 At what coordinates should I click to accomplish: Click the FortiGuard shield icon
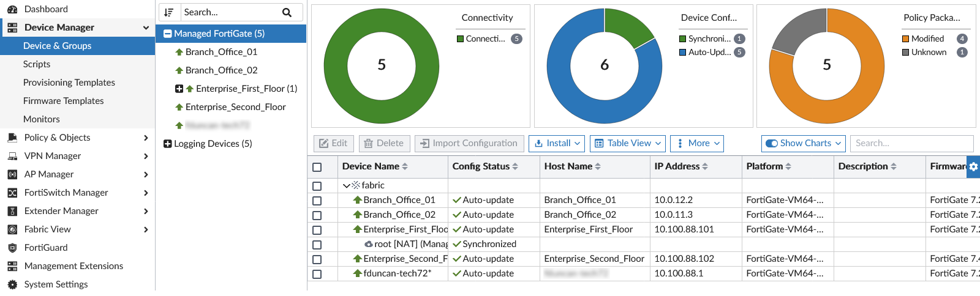tap(12, 248)
